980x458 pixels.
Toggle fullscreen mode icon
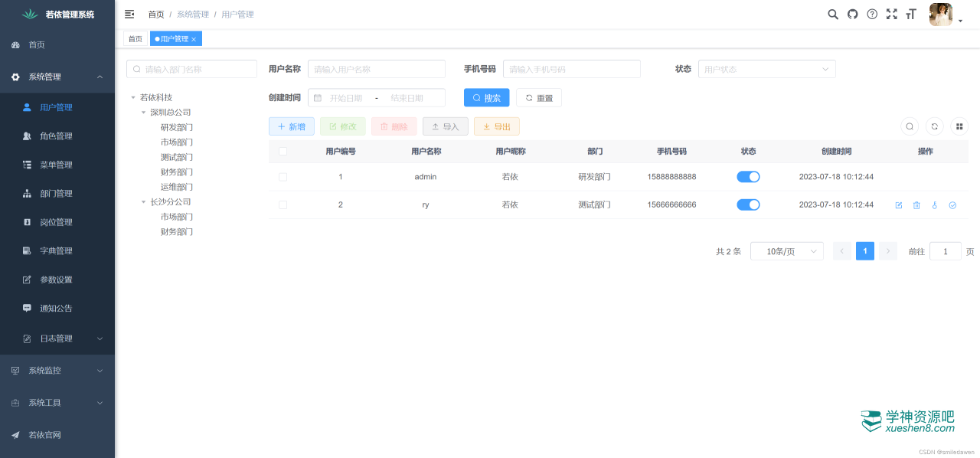tap(891, 15)
